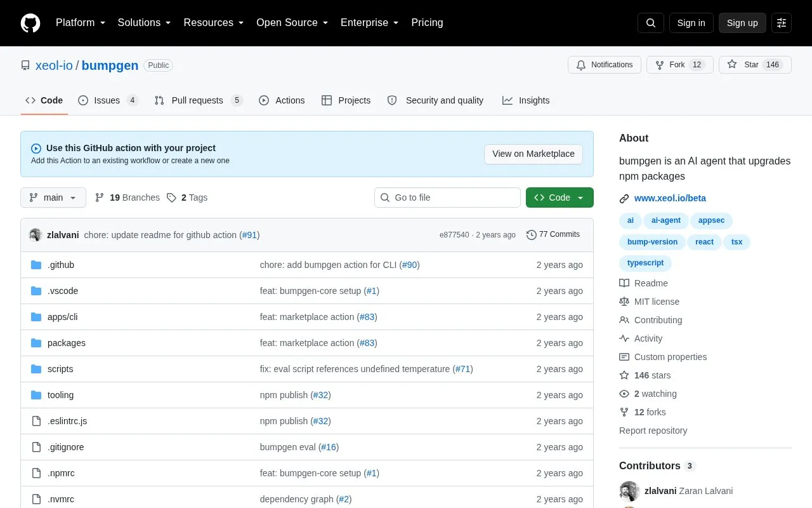Open the Insights tab
Viewport: 812px width, 508px height.
[526, 100]
